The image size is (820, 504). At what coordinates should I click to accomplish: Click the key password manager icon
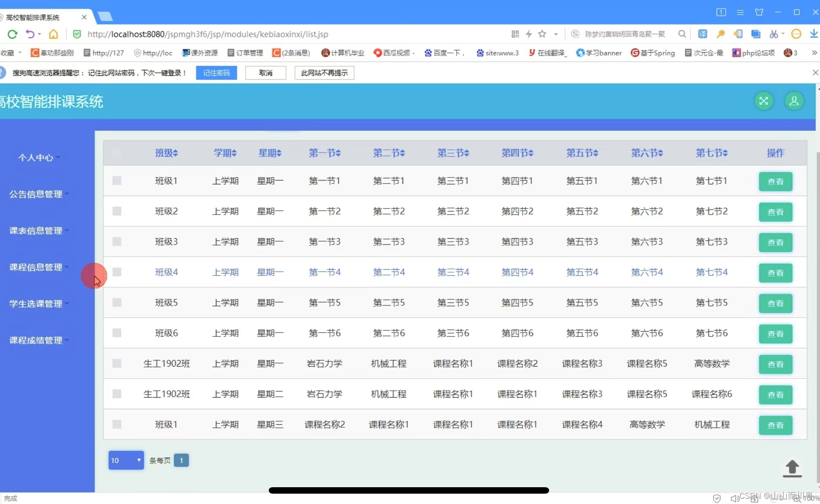(x=721, y=34)
